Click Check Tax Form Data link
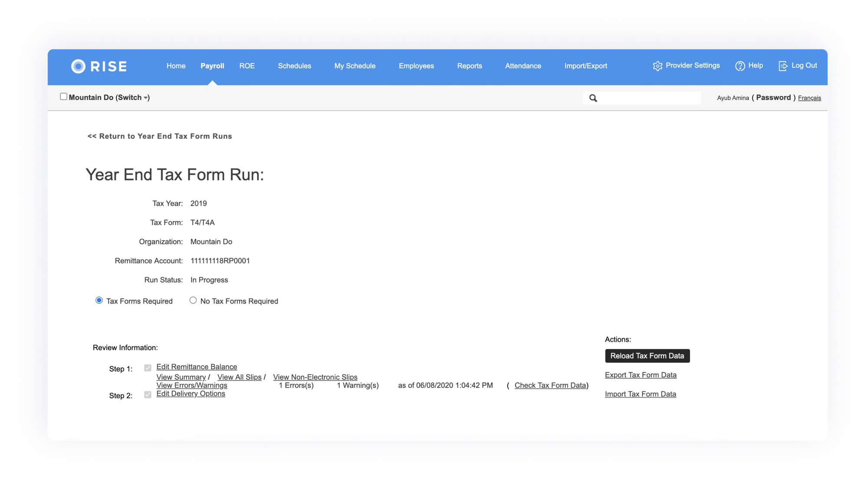Viewport: 868px width, 479px height. tap(550, 385)
